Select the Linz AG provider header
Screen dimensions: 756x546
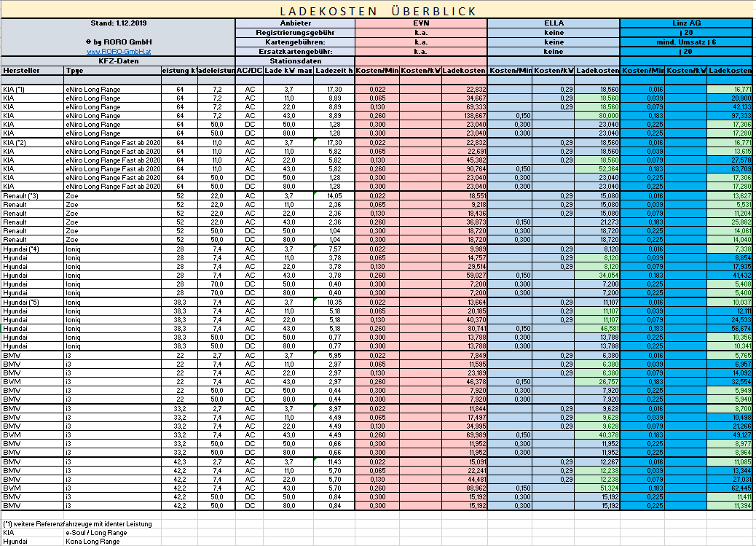tap(685, 23)
